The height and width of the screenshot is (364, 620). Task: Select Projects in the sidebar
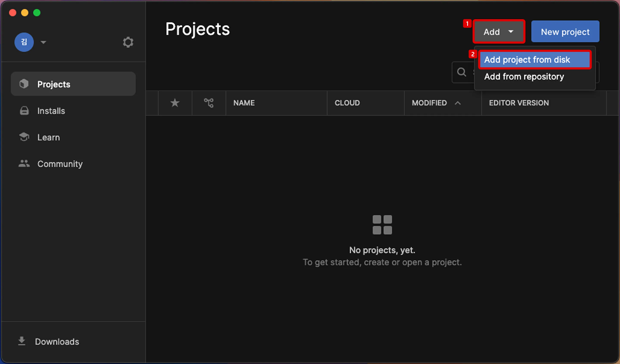click(x=73, y=84)
